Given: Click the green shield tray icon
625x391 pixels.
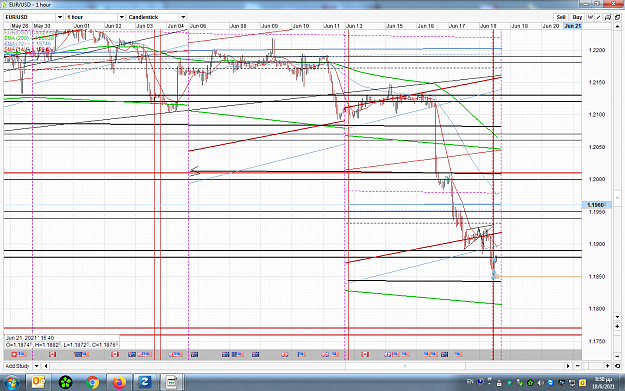Looking at the screenshot, I should point(509,383).
